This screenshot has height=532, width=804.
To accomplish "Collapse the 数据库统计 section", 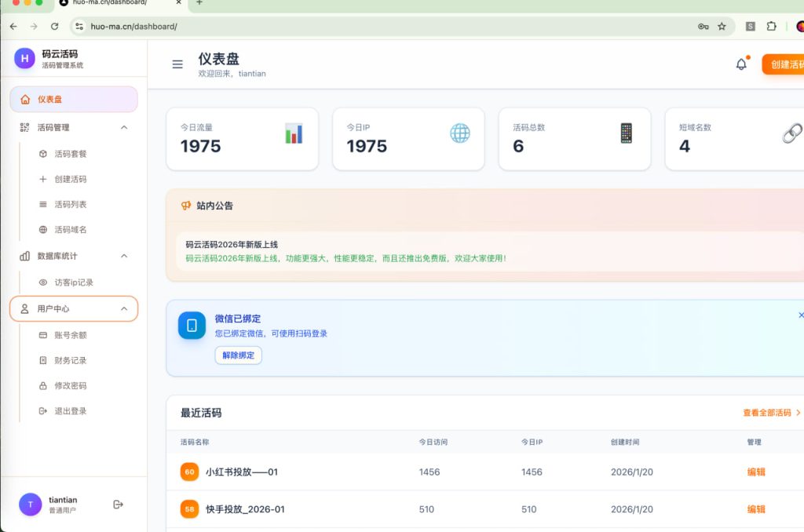I will pos(124,256).
